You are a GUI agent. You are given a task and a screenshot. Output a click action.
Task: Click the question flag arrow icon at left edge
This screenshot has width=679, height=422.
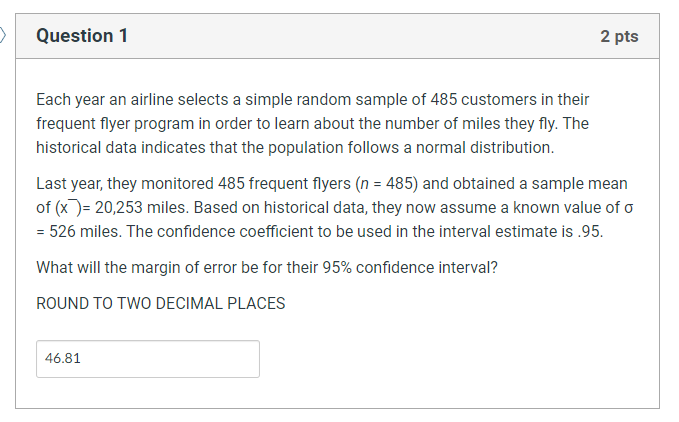click(x=3, y=35)
